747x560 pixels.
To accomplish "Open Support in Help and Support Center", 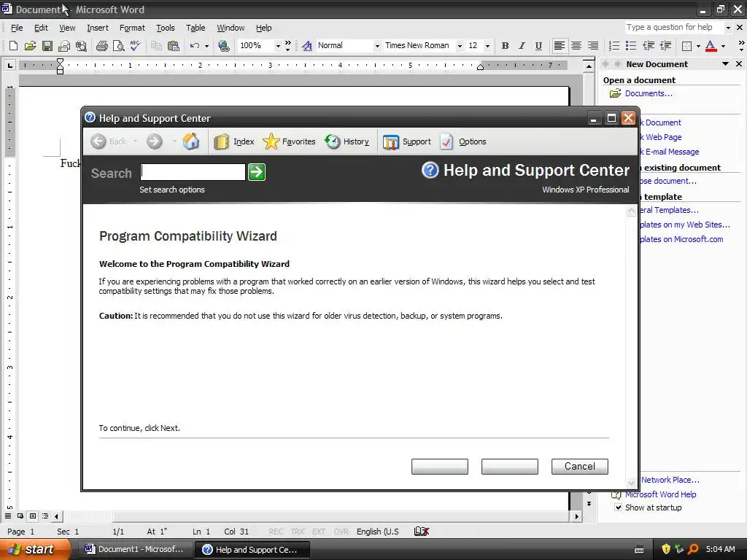I will [407, 141].
